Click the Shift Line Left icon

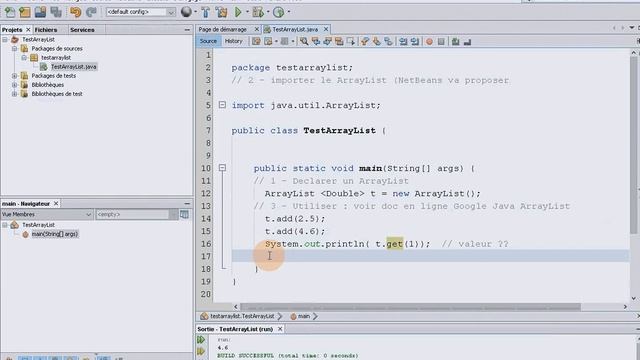point(403,41)
